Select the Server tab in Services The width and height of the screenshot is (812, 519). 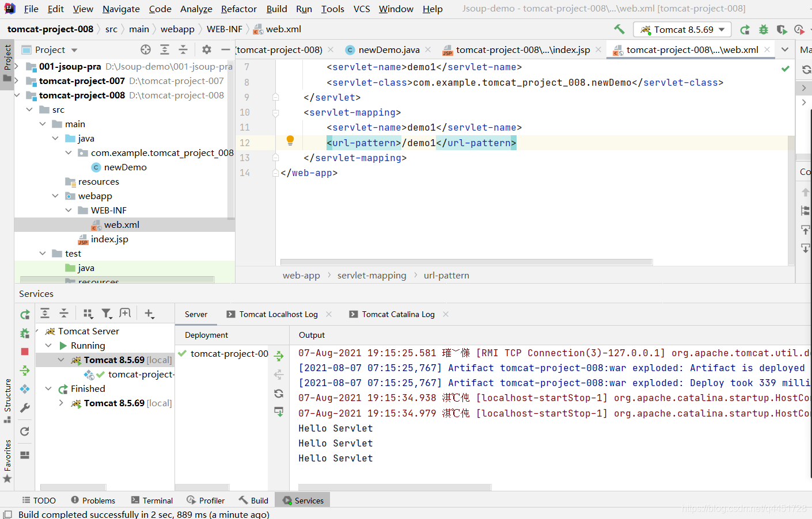pyautogui.click(x=196, y=314)
